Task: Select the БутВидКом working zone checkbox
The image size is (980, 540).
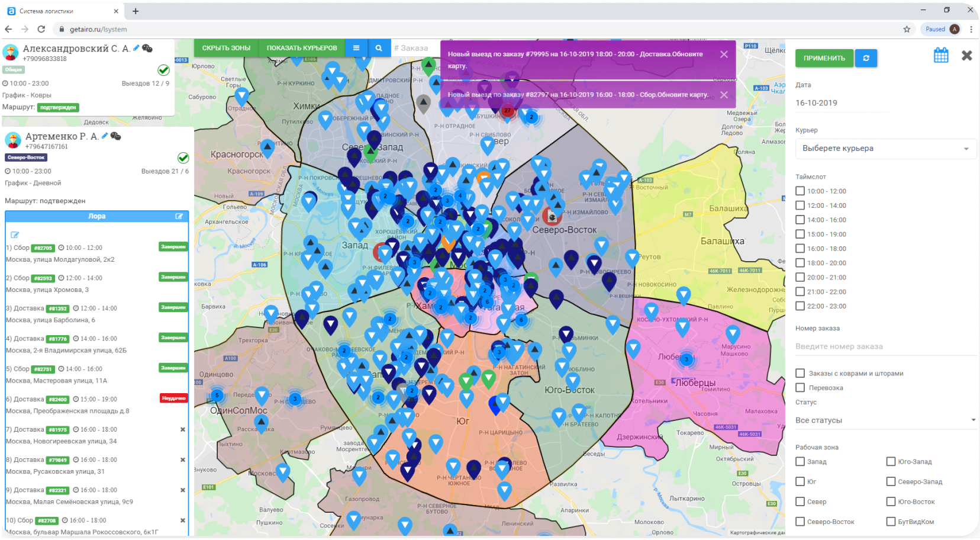Action: click(891, 522)
